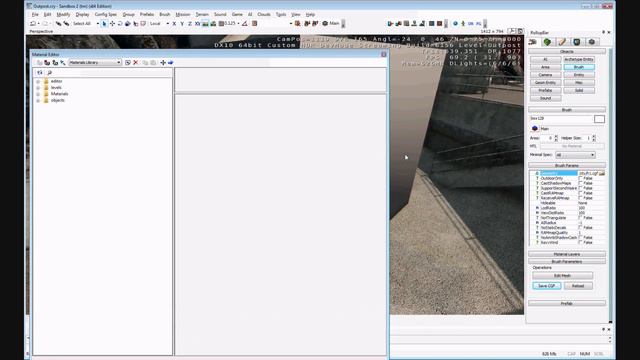Viewport: 640px width, 360px height.
Task: Open the Terrain tab in RollupBar
Action: [x=547, y=42]
